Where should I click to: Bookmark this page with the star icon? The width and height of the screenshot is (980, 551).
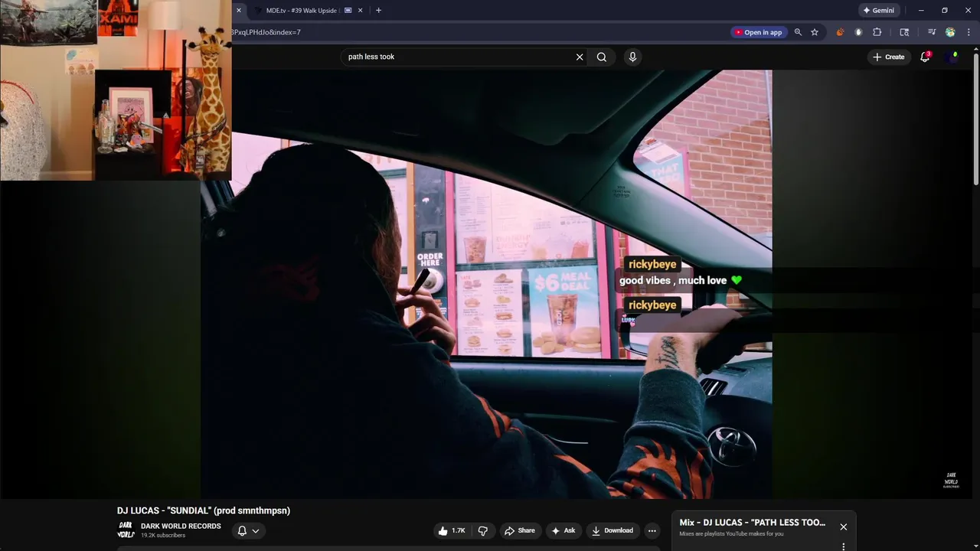[x=815, y=32]
